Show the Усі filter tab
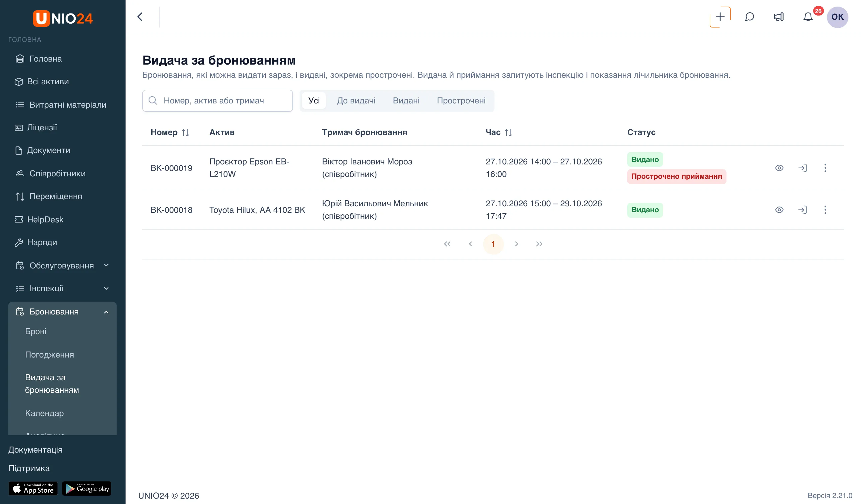The width and height of the screenshot is (861, 504). point(314,100)
